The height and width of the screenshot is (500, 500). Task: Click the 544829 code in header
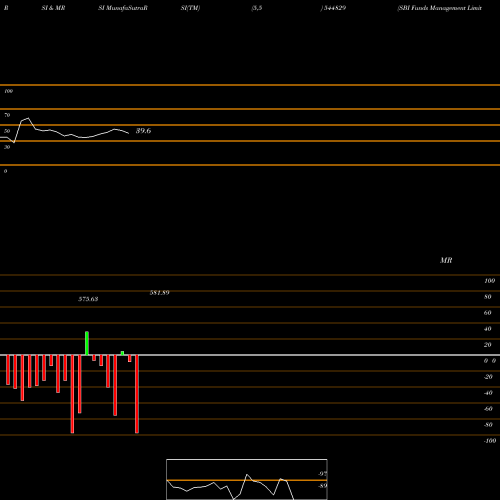[x=333, y=8]
